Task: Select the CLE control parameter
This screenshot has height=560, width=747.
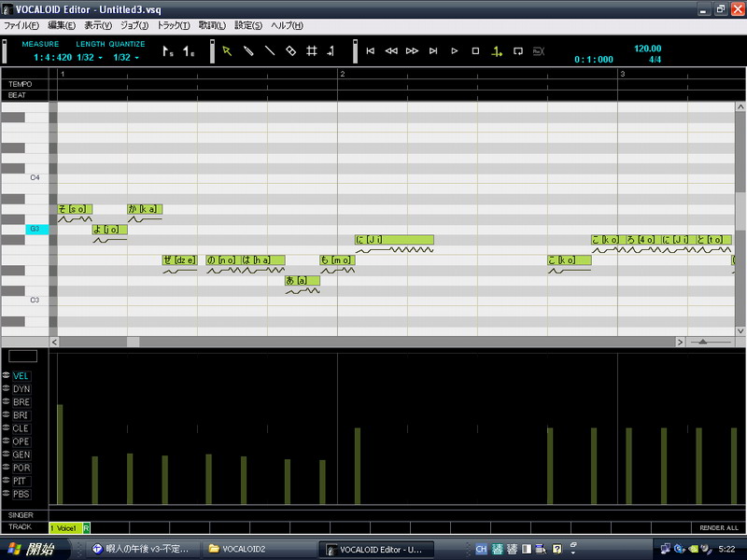Action: [x=21, y=428]
